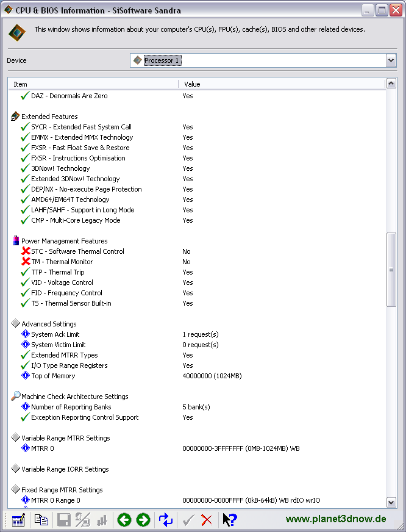Select the Processor 1 combo box entry
Viewport: 406px width, 532px height.
(162, 60)
